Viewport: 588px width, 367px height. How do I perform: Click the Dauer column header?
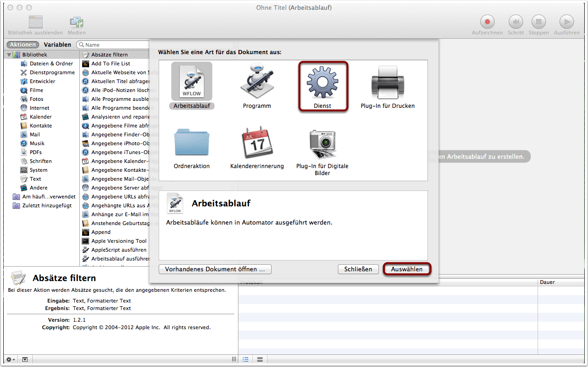pos(560,282)
